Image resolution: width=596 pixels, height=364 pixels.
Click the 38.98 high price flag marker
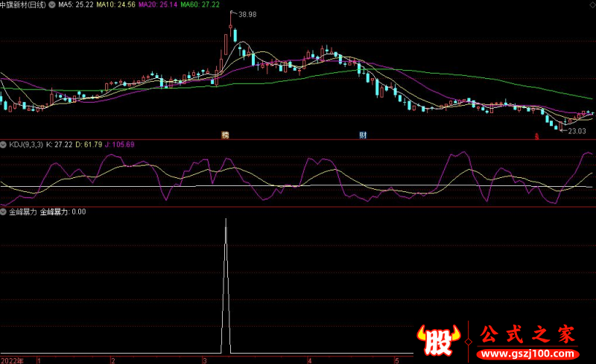[245, 15]
